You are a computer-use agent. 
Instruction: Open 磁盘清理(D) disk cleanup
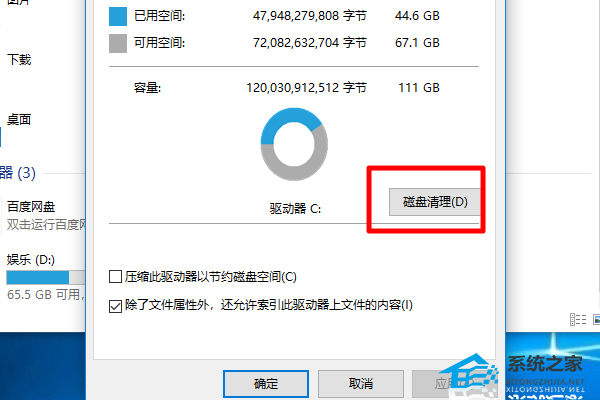[434, 202]
